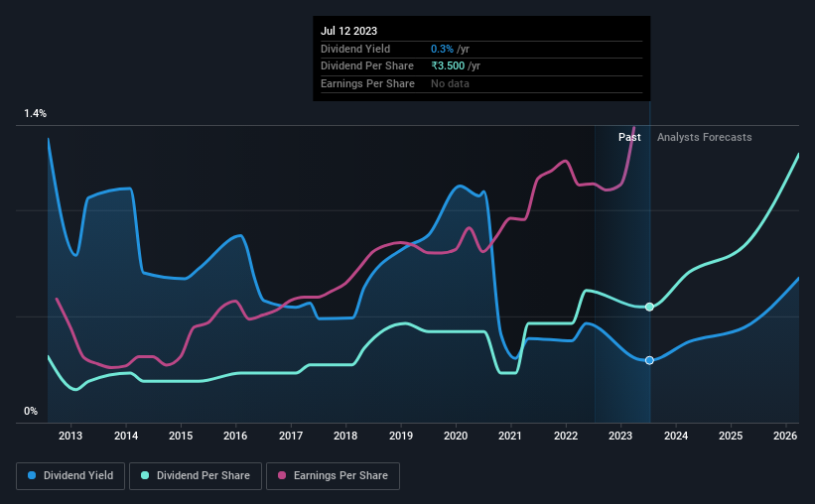Click the 2021 x-axis label
The height and width of the screenshot is (504, 815).
(x=510, y=436)
